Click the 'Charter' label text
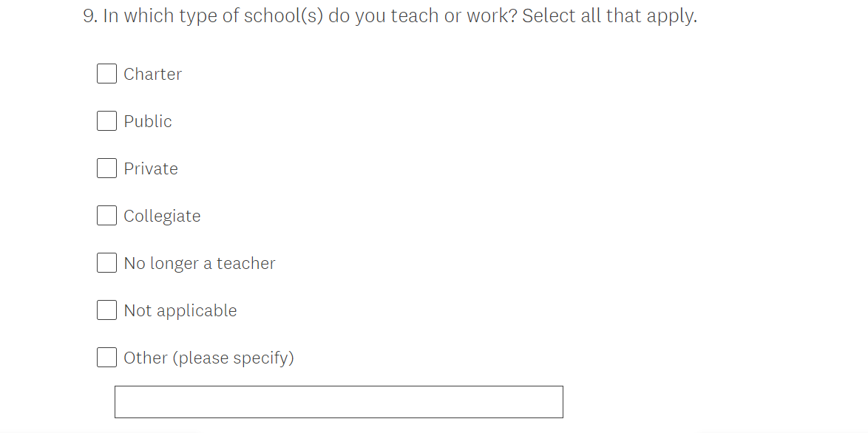This screenshot has width=868, height=433. coord(152,74)
